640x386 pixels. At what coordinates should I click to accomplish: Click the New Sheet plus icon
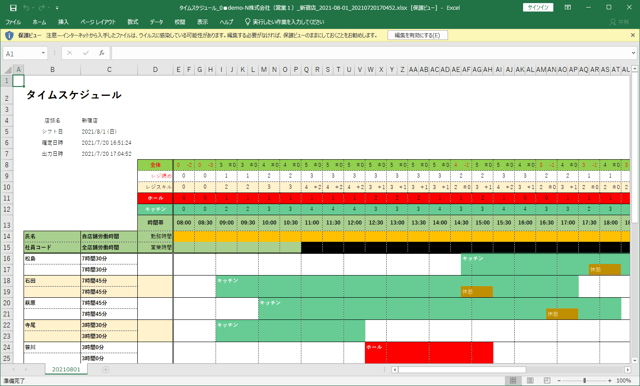click(105, 370)
